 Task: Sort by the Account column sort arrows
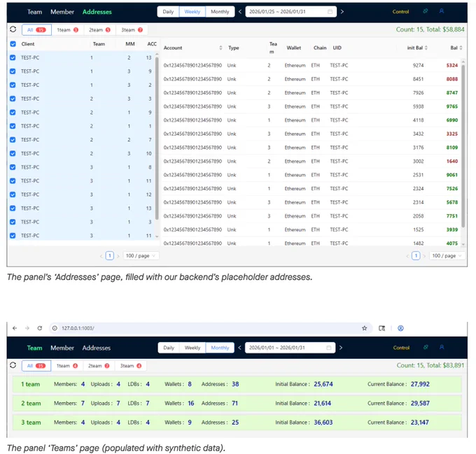220,48
